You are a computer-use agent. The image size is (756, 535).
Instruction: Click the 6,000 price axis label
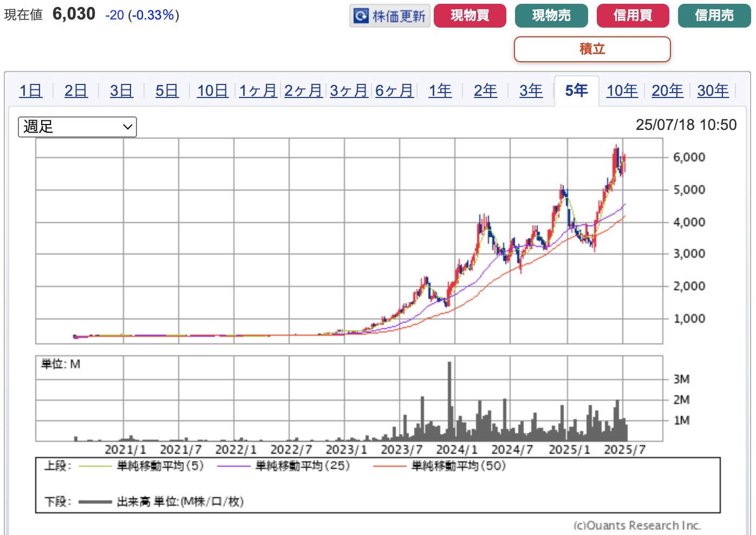689,158
